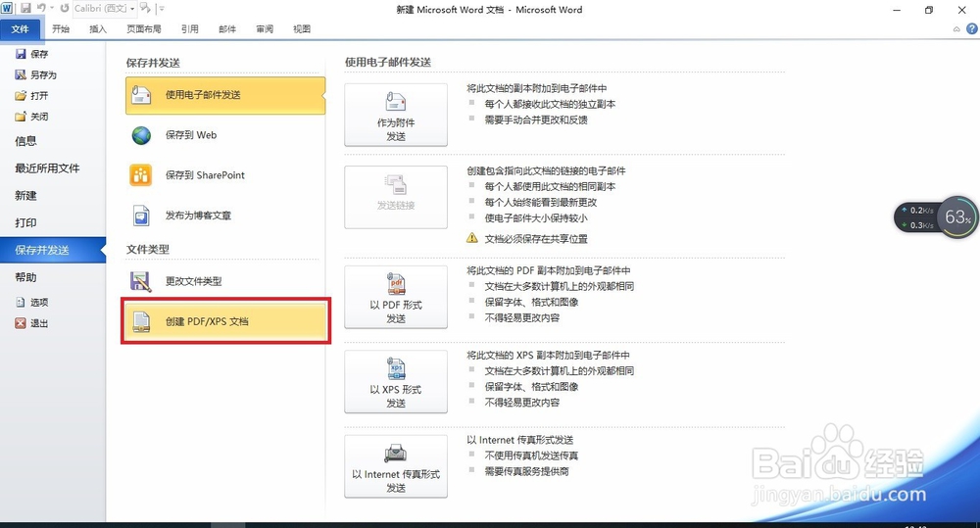Click text 需要传真服务提供商
The width and height of the screenshot is (980, 528).
coord(527,471)
